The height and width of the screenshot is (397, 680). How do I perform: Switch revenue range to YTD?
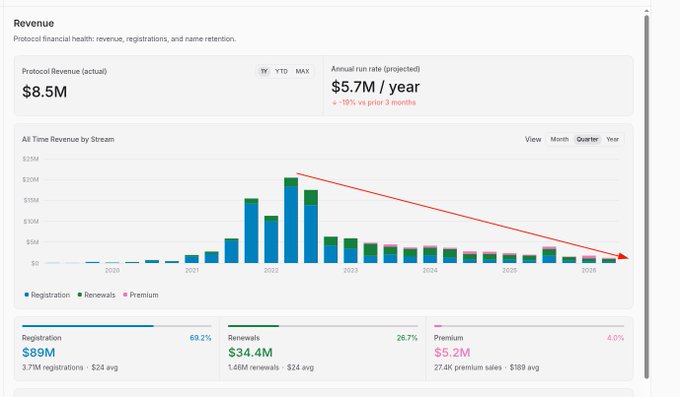click(x=281, y=71)
